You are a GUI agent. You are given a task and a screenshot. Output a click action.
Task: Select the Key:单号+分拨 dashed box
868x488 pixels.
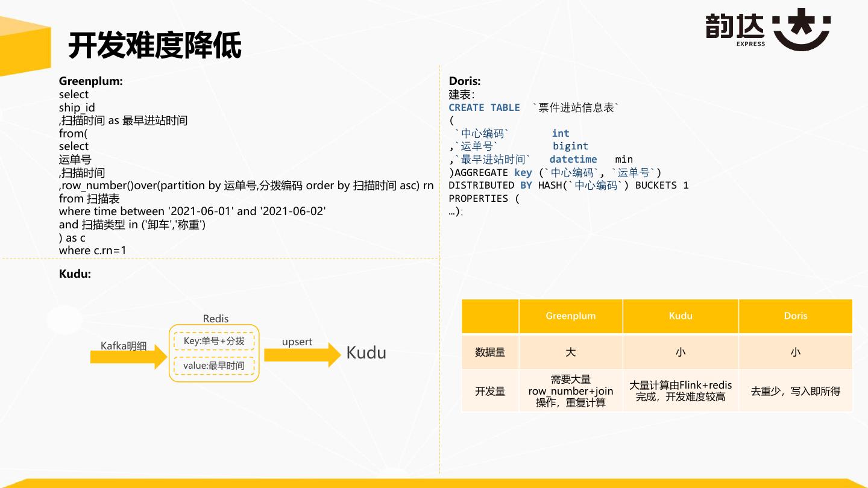tap(214, 342)
